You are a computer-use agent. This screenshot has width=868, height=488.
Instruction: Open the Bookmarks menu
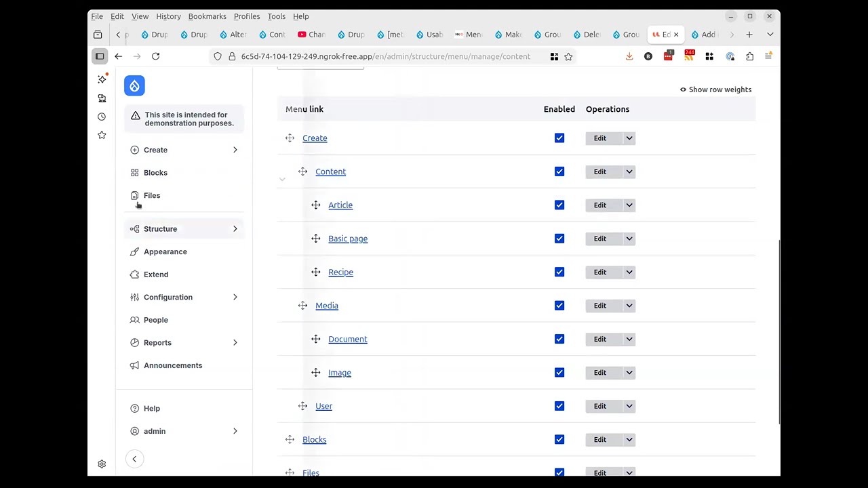207,16
